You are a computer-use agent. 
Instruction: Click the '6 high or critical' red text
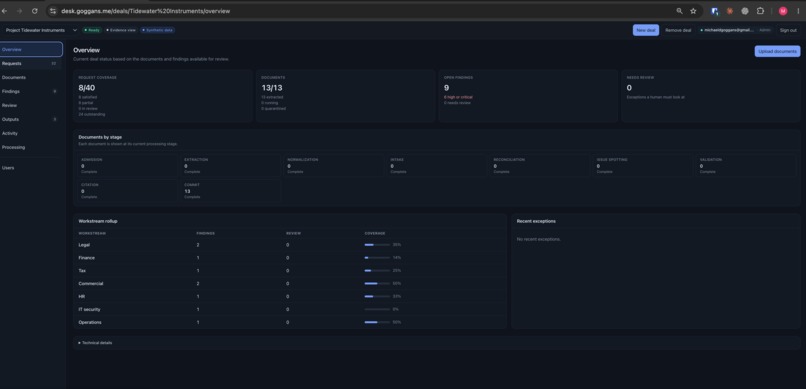pyautogui.click(x=458, y=97)
